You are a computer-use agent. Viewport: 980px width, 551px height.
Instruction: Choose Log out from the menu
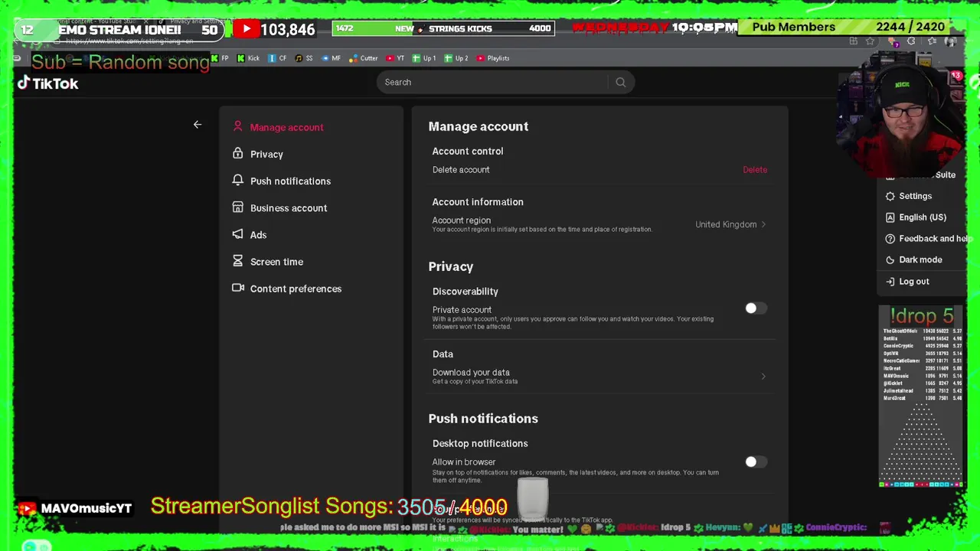[907, 282]
